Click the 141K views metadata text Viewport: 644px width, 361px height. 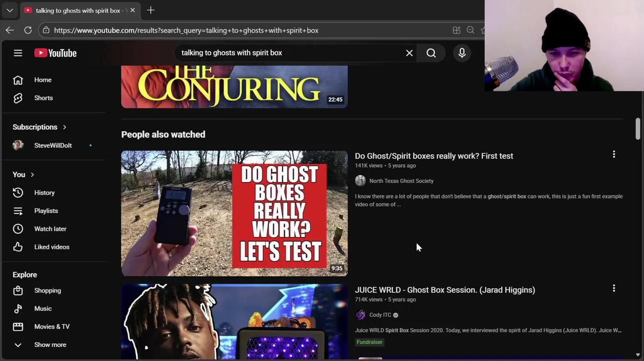369,165
